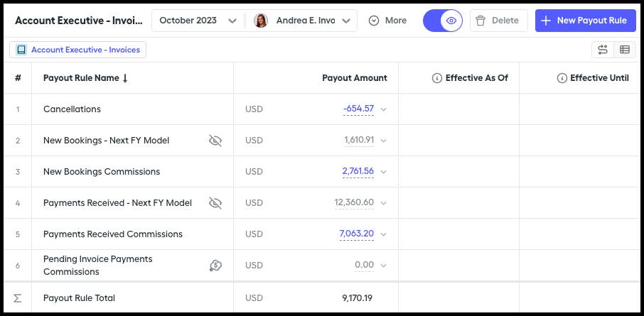Click the pending payment icon on row 6
644x316 pixels.
[x=215, y=266]
